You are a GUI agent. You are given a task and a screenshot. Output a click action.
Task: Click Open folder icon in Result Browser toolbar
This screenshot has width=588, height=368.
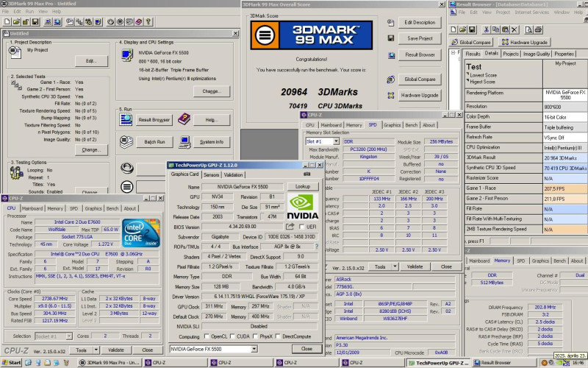click(x=463, y=29)
